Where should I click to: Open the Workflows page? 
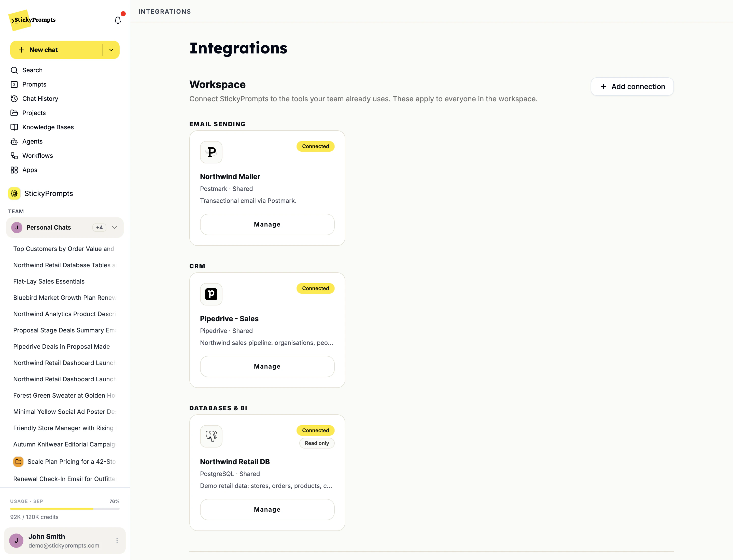(x=65, y=156)
